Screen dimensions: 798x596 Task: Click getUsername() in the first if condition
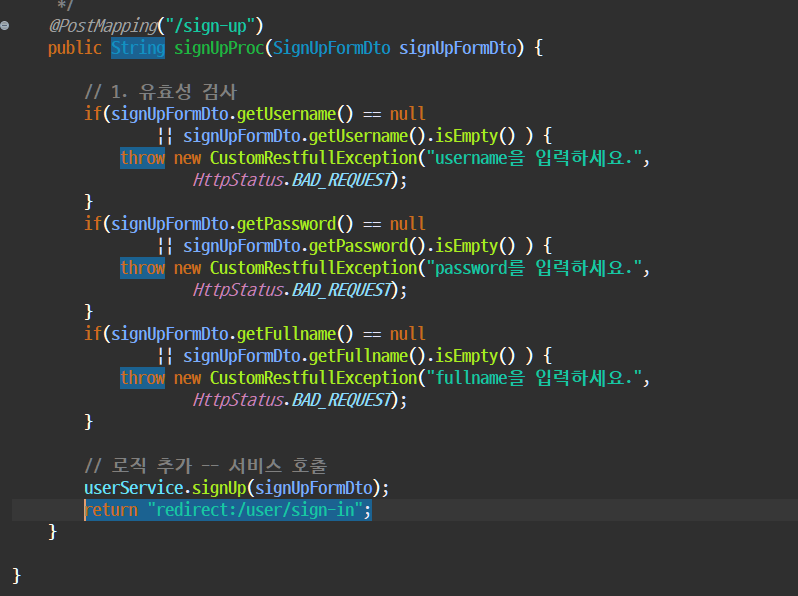(x=295, y=114)
